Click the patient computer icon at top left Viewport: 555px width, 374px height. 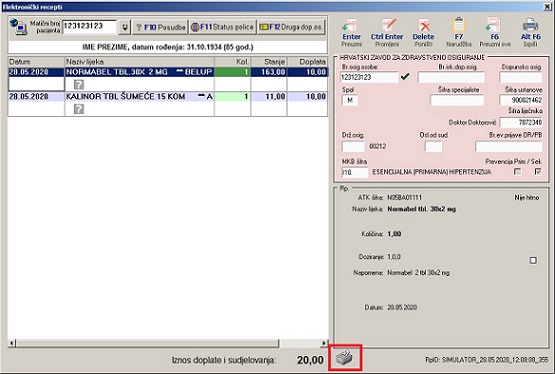pos(18,27)
